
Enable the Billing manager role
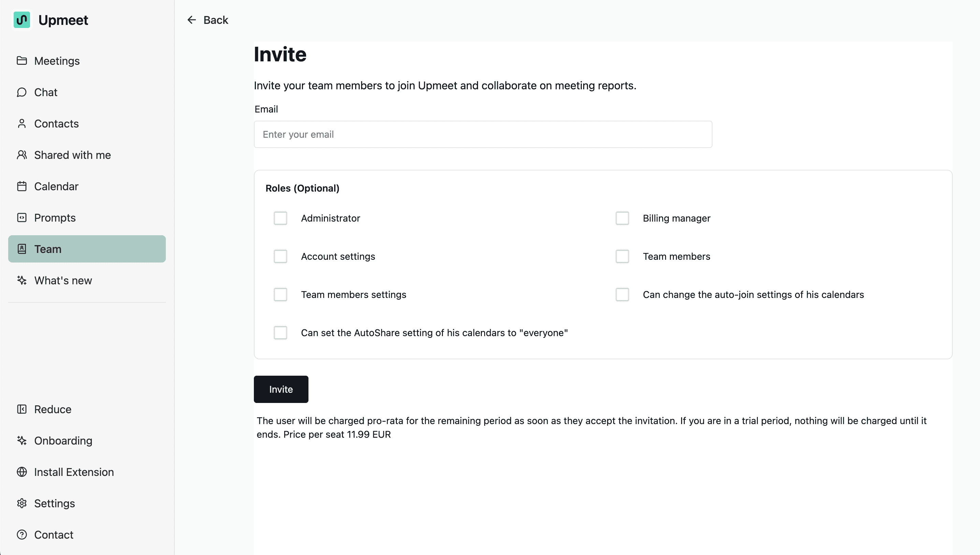622,219
